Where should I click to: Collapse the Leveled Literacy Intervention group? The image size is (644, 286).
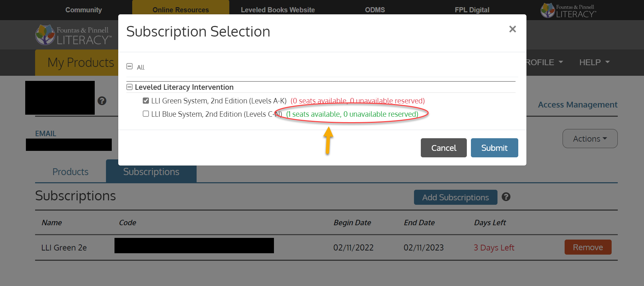click(x=129, y=87)
